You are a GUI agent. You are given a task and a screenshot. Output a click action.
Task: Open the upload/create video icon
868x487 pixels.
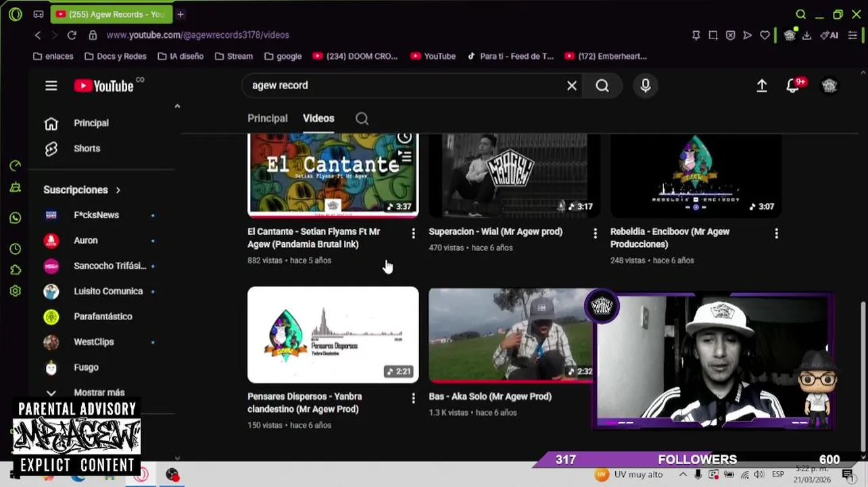762,85
